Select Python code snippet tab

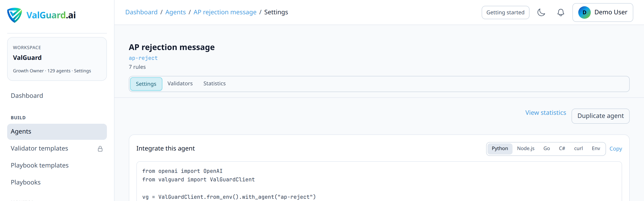click(500, 149)
